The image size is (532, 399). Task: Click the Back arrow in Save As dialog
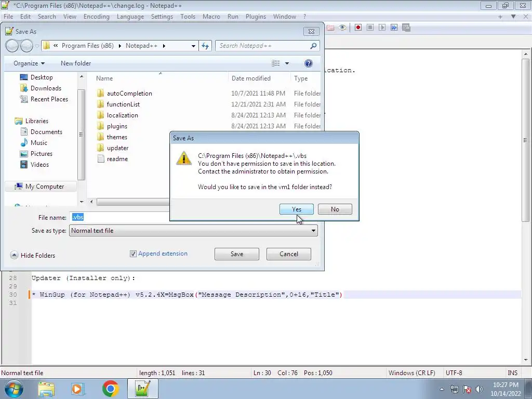(12, 46)
